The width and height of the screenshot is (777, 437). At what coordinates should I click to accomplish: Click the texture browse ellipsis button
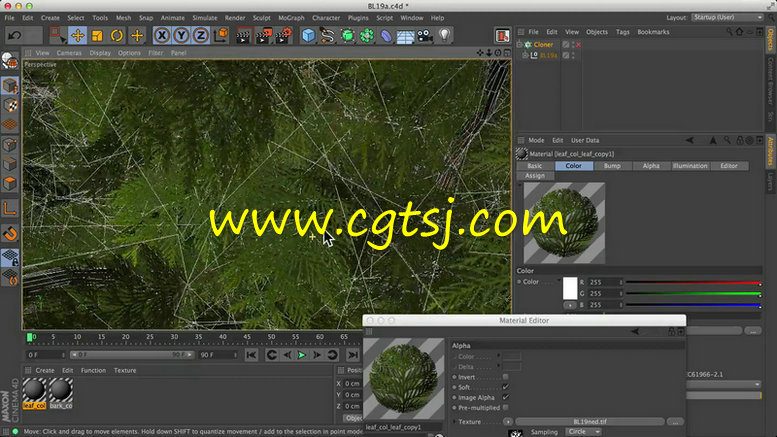675,422
